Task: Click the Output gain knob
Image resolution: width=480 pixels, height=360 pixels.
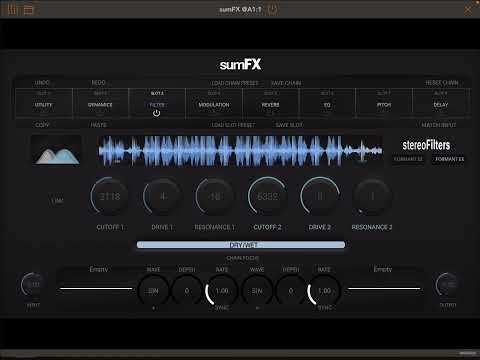Action: click(448, 284)
